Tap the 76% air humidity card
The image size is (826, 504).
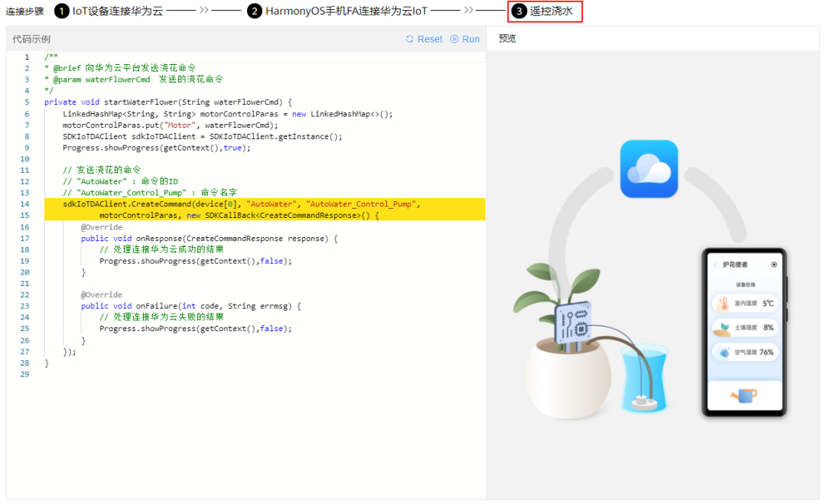(745, 353)
